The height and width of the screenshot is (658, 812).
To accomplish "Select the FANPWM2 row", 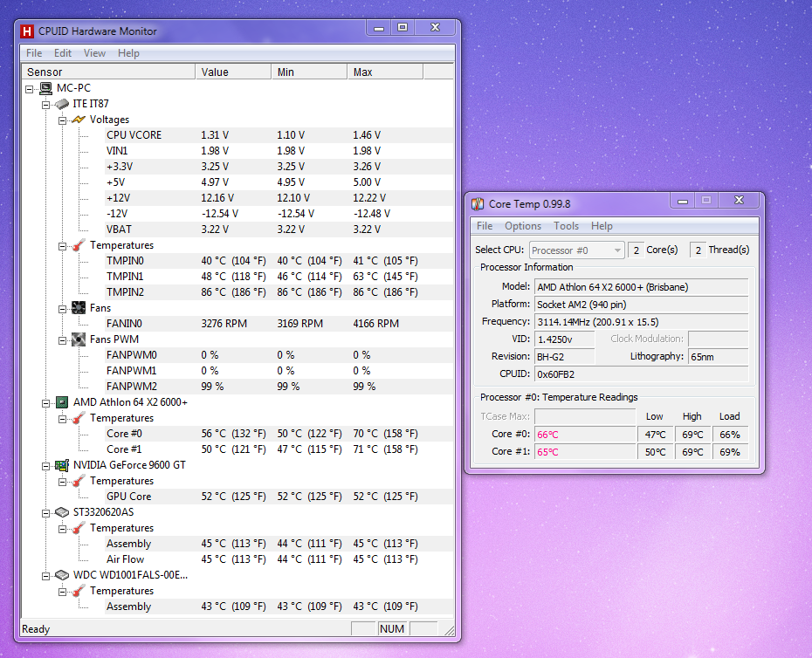I will pos(279,387).
